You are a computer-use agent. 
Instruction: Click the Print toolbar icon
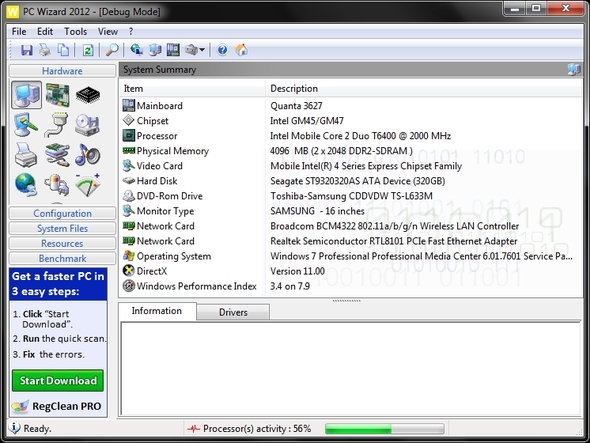click(x=45, y=50)
